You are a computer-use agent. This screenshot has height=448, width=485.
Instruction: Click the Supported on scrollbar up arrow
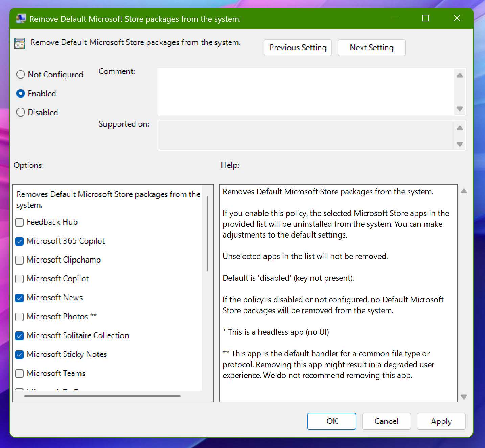pyautogui.click(x=459, y=128)
